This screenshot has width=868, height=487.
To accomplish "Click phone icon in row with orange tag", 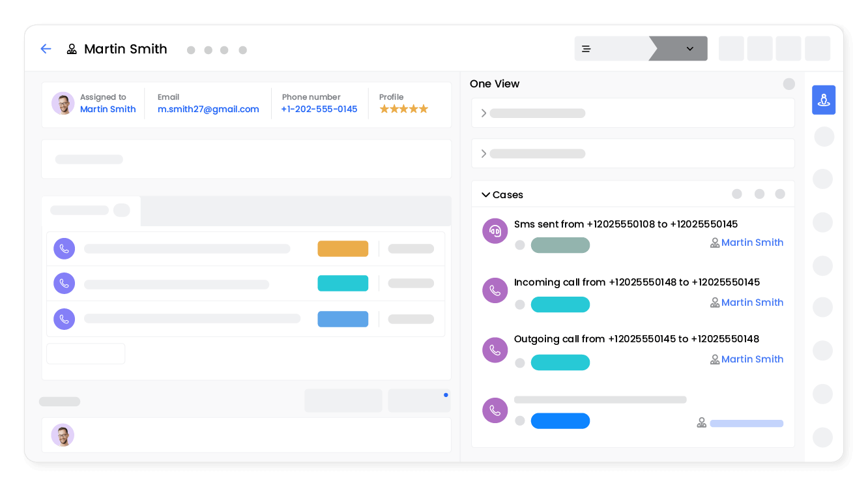I will point(64,248).
